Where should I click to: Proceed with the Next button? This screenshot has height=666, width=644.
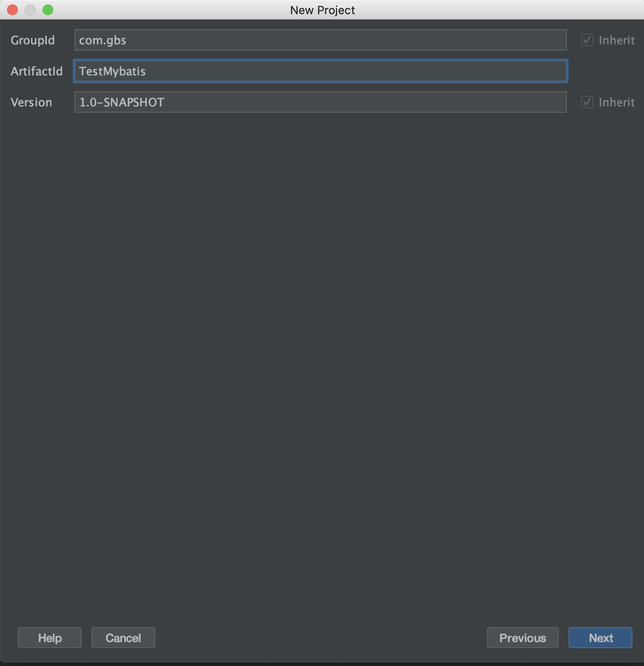tap(601, 638)
